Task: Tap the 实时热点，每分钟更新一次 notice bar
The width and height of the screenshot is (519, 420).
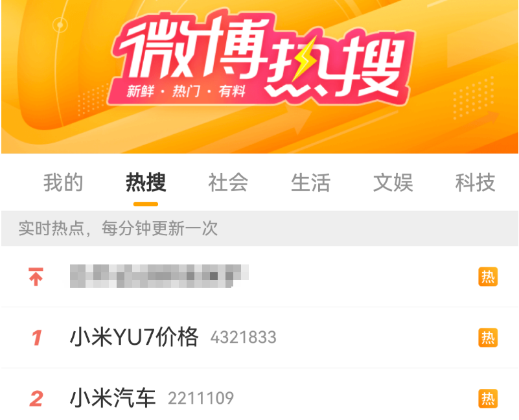Action: click(259, 229)
